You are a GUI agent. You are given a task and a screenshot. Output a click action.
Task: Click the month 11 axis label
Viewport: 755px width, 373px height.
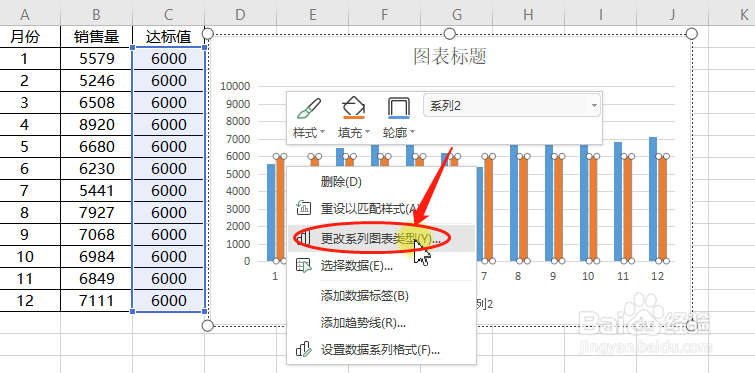pos(623,276)
